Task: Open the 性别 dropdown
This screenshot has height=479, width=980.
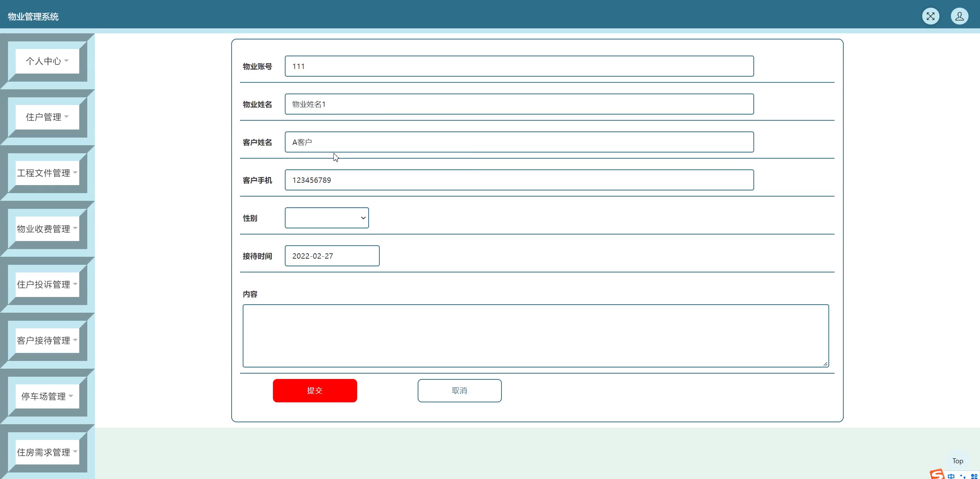Action: [x=327, y=218]
